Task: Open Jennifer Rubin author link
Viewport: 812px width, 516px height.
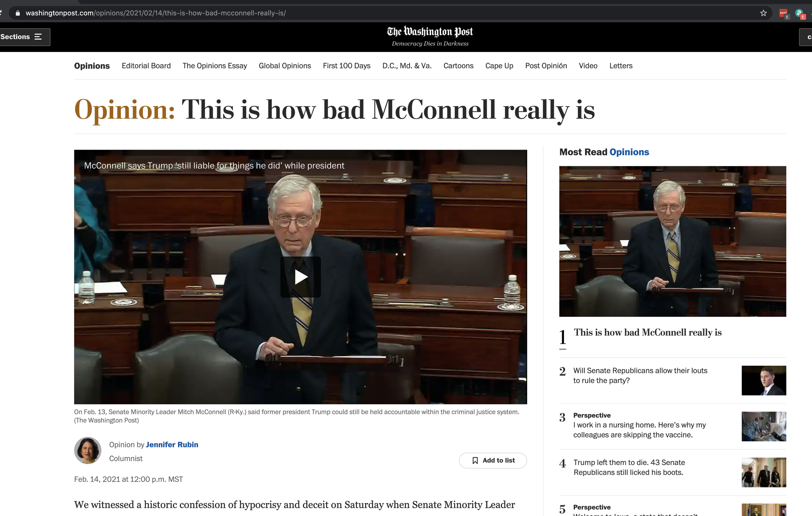Action: [x=172, y=445]
